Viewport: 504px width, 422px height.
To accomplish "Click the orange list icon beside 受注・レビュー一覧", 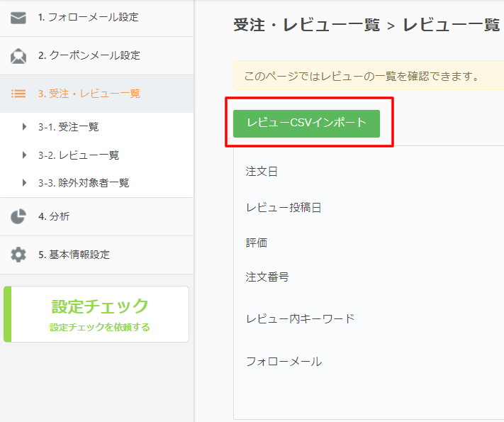I will tap(18, 94).
